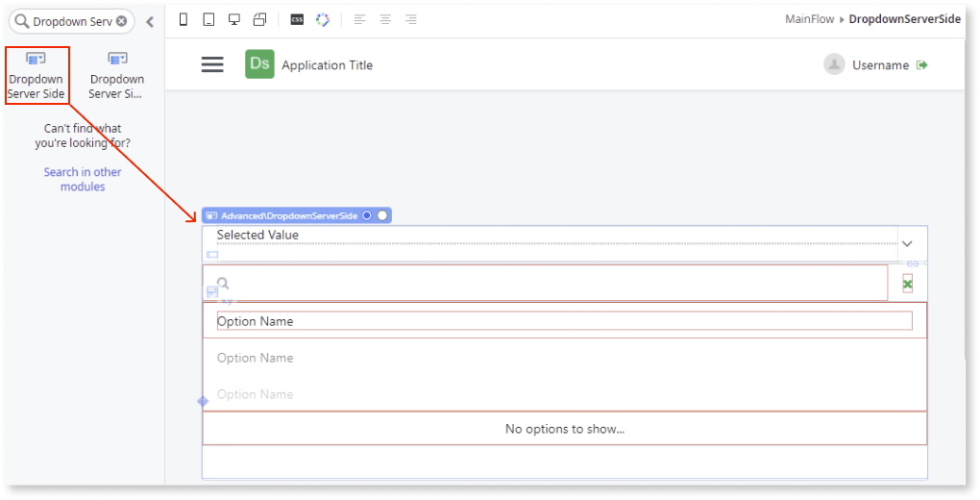Click the logout icon beside Username

click(x=922, y=64)
